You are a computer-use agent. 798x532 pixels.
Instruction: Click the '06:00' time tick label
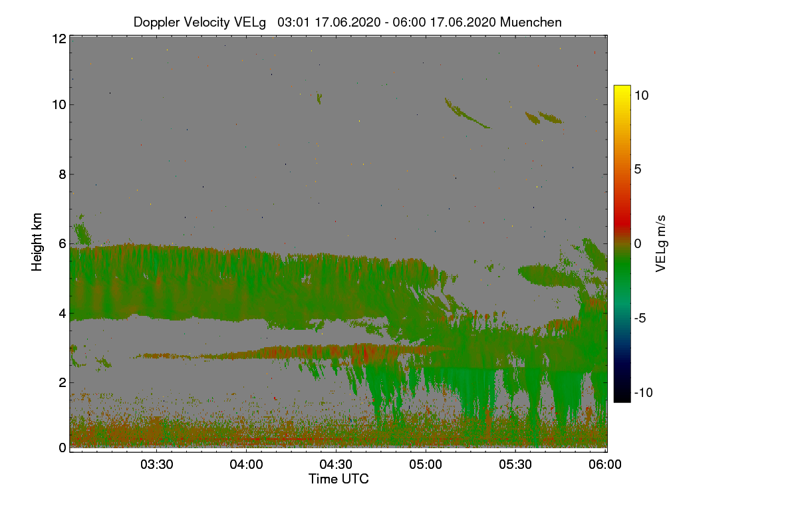pyautogui.click(x=605, y=465)
